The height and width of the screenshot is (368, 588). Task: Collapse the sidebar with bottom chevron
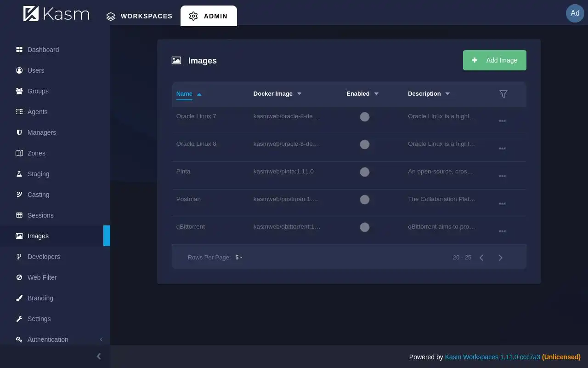coord(98,356)
